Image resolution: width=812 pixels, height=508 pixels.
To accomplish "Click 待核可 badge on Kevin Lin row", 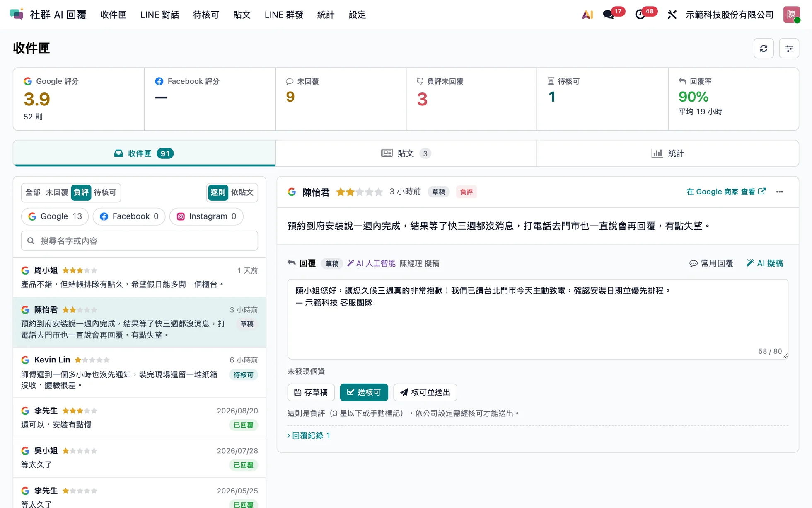I will [244, 375].
